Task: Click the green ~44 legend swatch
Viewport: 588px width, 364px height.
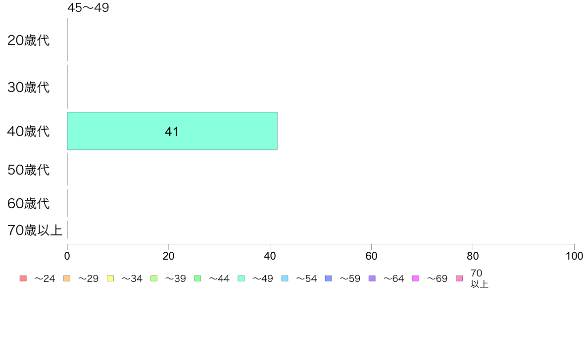Action: coord(197,278)
